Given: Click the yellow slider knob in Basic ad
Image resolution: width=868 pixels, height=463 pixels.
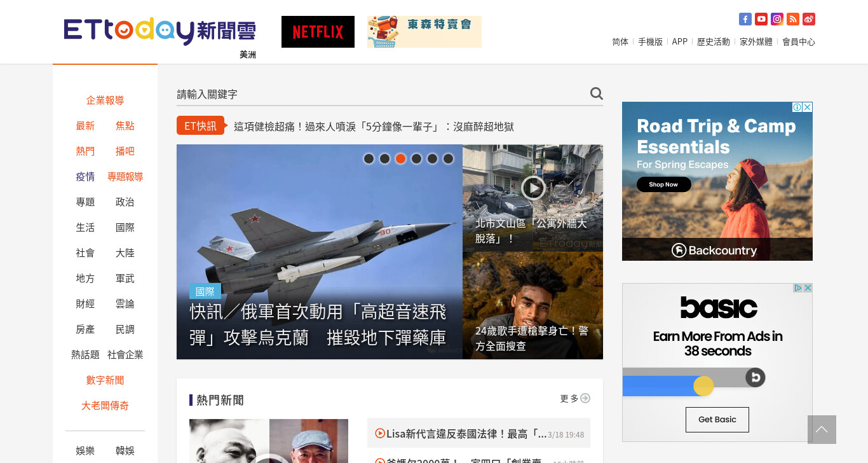Looking at the screenshot, I should (703, 386).
